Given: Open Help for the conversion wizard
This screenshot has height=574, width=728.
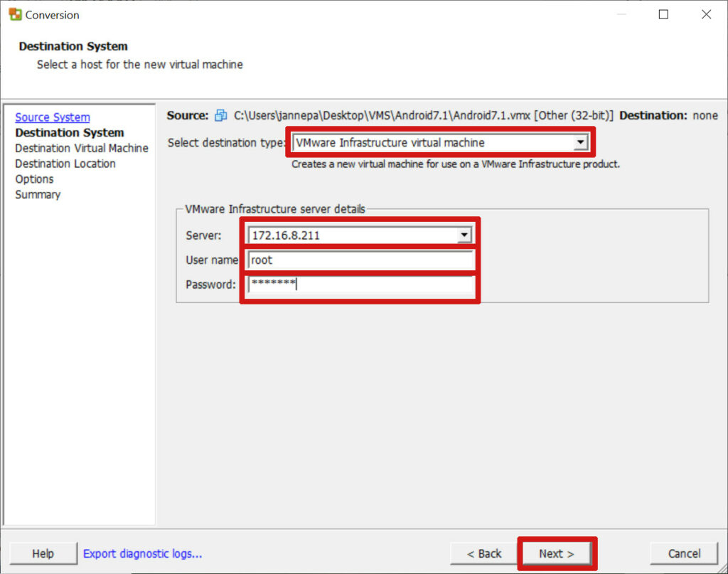Looking at the screenshot, I should (x=43, y=553).
